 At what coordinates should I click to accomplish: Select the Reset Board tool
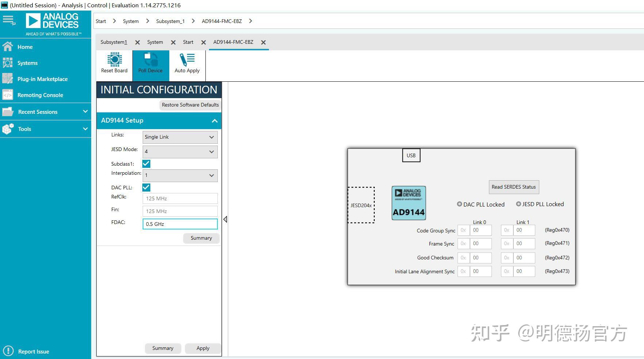(x=113, y=64)
